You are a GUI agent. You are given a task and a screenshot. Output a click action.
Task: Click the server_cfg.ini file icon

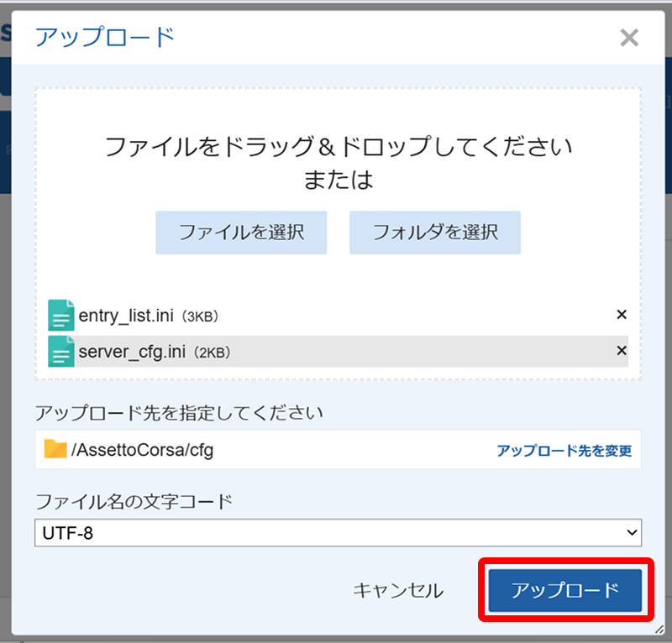pyautogui.click(x=61, y=352)
